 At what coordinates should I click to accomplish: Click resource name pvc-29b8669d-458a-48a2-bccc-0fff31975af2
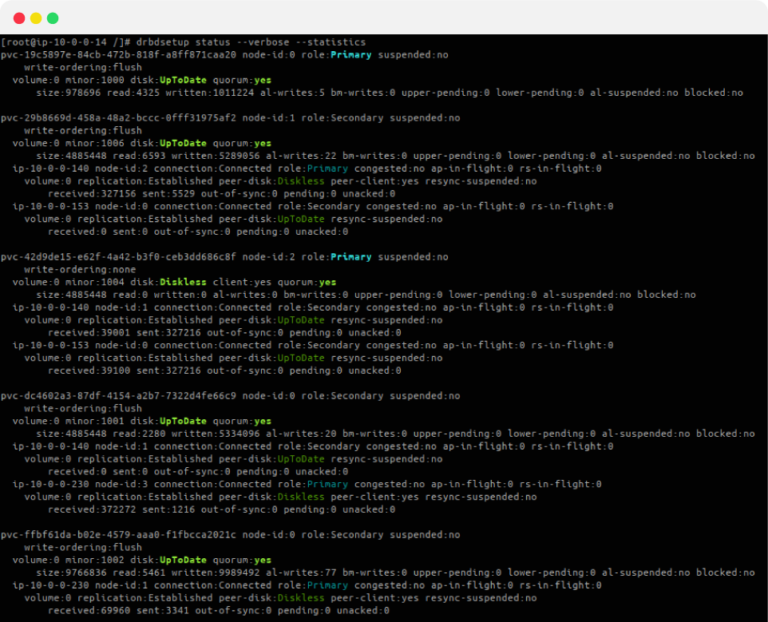(x=118, y=118)
